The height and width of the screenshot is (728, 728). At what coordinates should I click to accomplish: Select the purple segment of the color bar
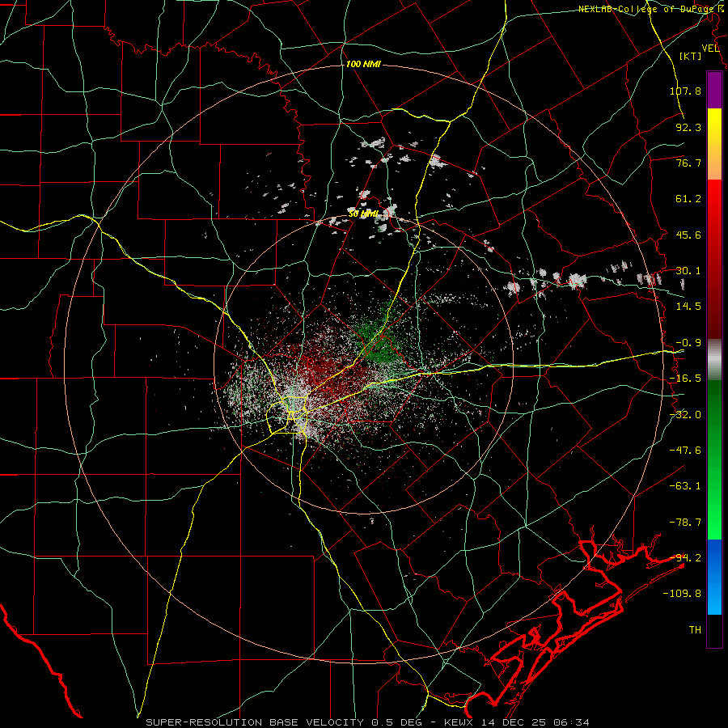[x=714, y=91]
